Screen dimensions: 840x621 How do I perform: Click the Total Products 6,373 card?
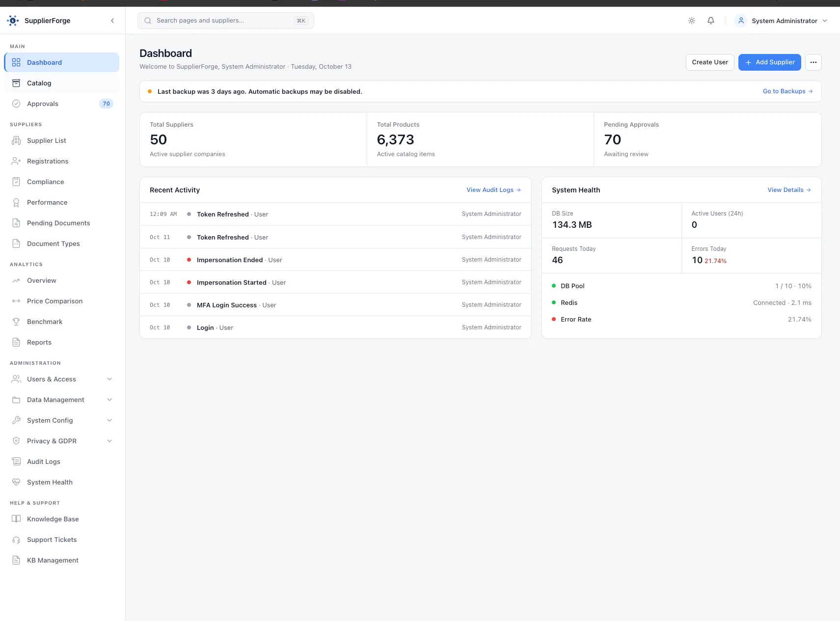coord(480,139)
